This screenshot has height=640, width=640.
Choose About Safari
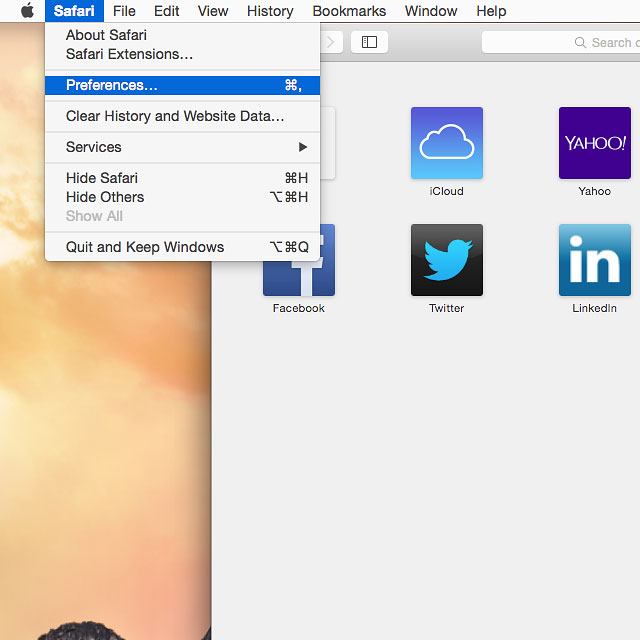click(x=182, y=35)
